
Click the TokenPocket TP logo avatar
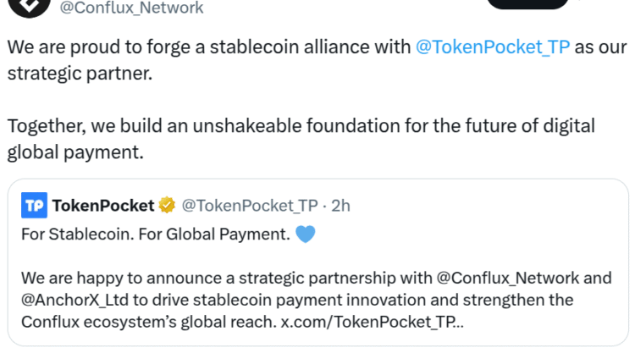(x=34, y=205)
